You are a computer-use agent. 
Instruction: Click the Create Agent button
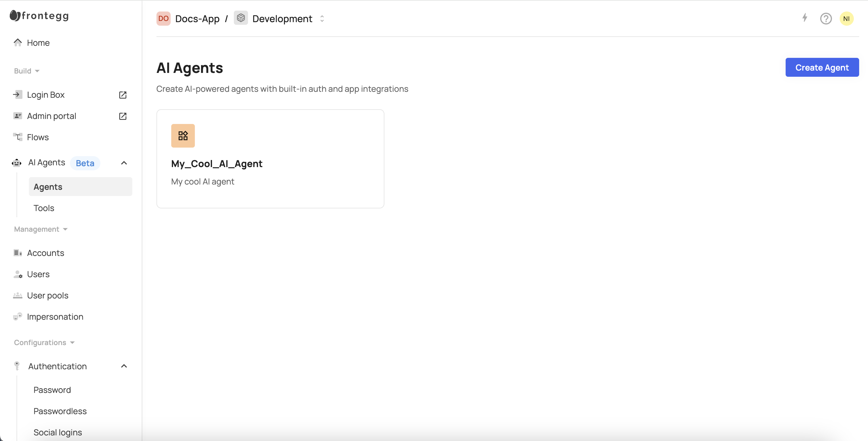tap(822, 67)
